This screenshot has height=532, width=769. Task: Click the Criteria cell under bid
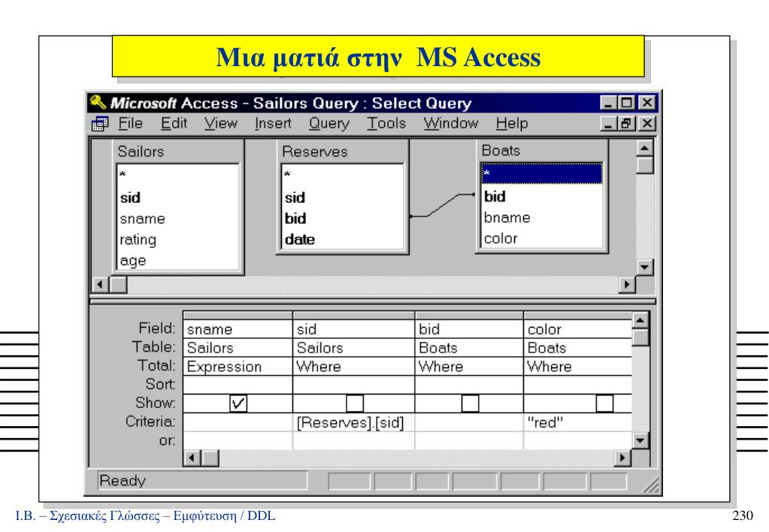[469, 422]
